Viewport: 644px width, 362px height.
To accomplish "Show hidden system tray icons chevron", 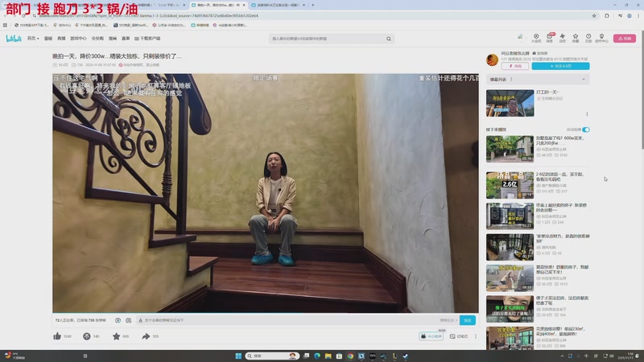I will point(562,356).
